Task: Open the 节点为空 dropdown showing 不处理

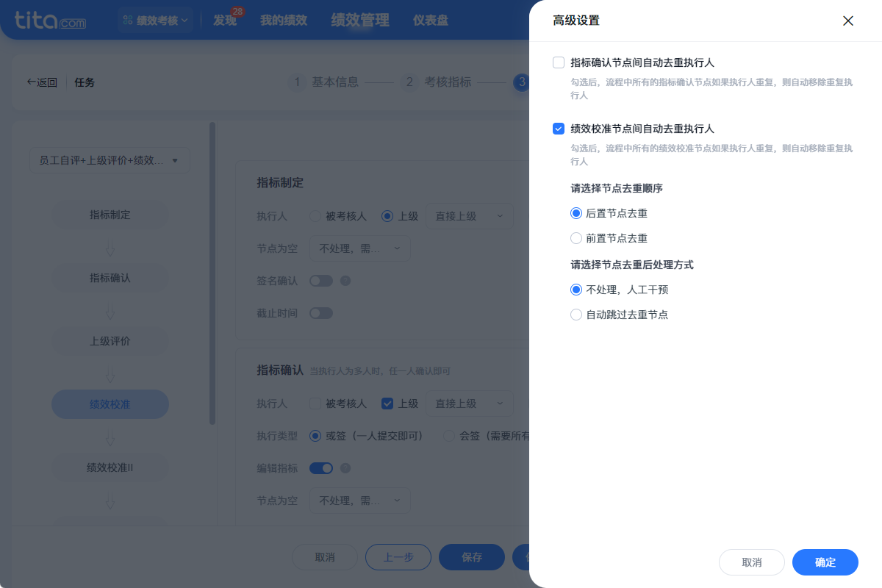Action: point(359,248)
